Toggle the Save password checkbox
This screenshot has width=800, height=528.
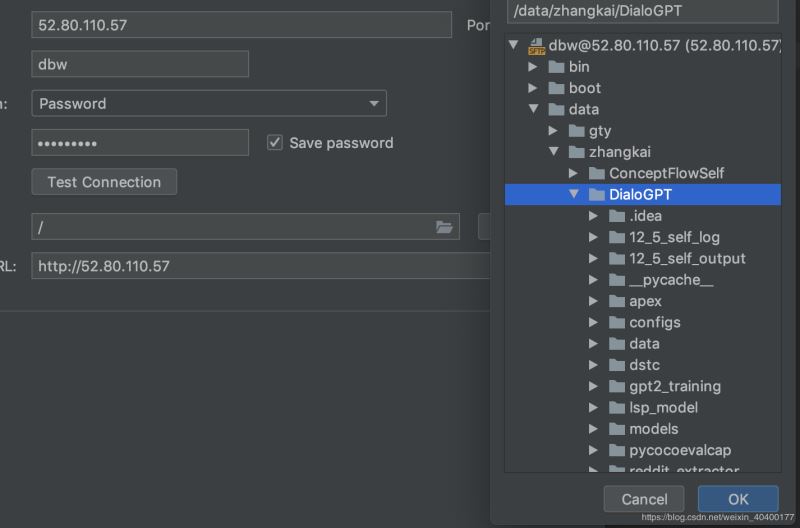point(275,143)
